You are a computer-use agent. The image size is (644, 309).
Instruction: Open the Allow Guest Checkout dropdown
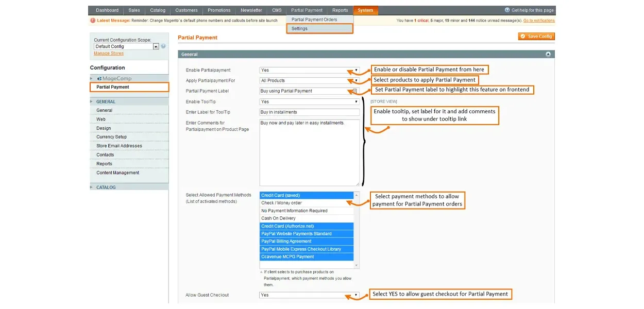pos(309,295)
